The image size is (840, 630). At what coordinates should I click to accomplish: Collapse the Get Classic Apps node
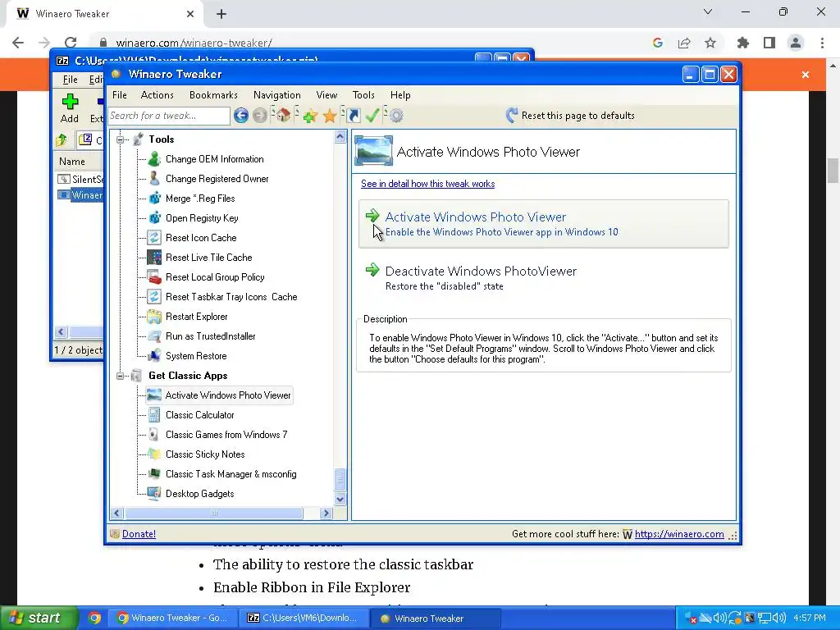click(x=121, y=376)
